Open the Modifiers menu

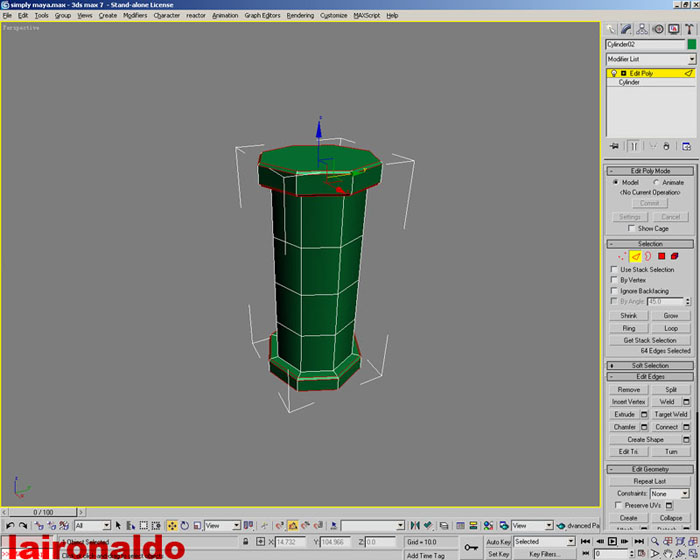[135, 16]
